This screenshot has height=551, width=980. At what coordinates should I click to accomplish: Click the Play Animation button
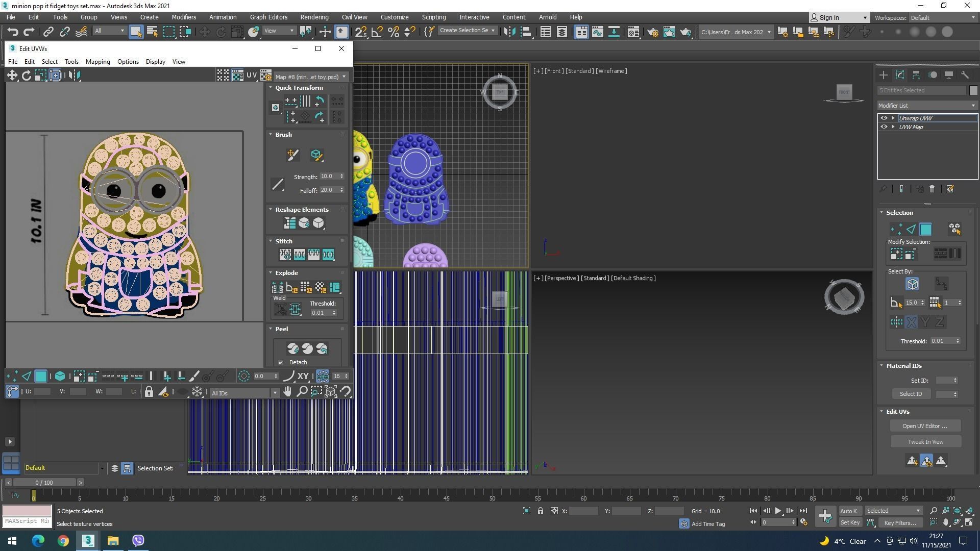[778, 511]
